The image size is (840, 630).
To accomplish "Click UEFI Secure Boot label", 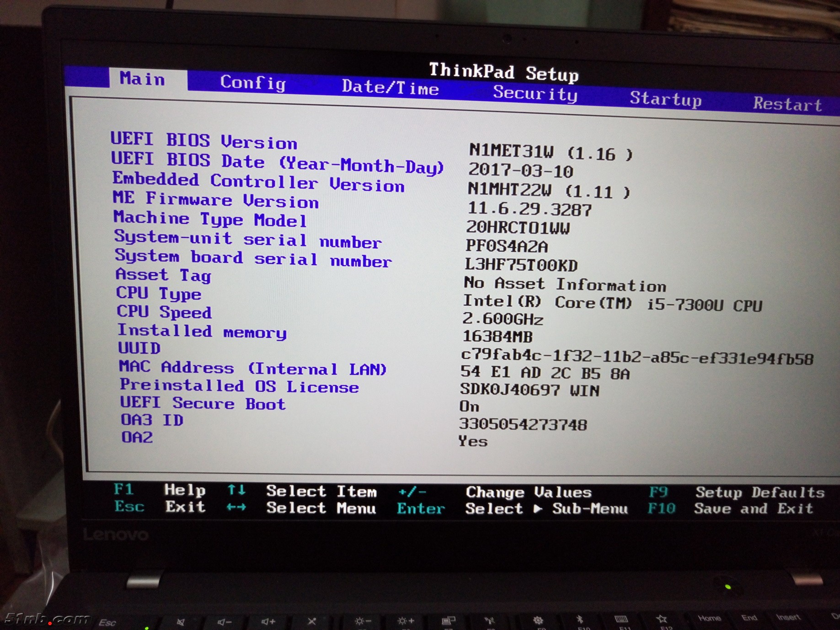I will click(203, 404).
